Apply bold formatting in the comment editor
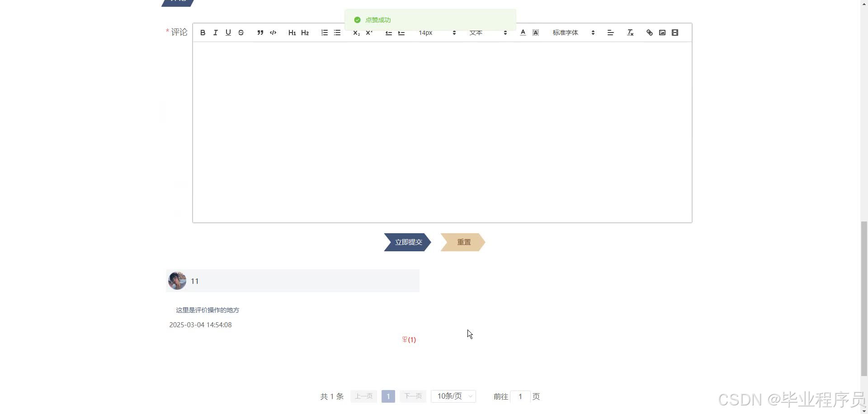Viewport: 868px width, 414px height. (203, 33)
